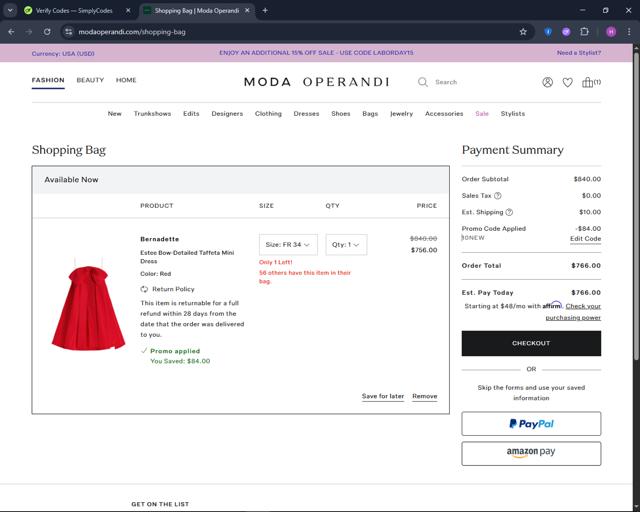This screenshot has height=512, width=640.
Task: Click the Edit Code link
Action: pos(585,239)
